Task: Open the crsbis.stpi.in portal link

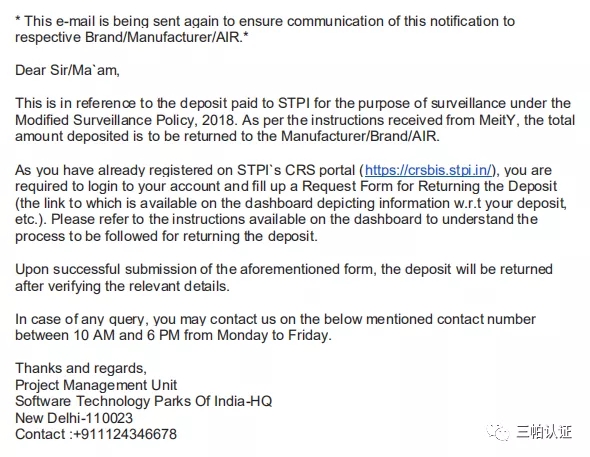Action: tap(428, 170)
